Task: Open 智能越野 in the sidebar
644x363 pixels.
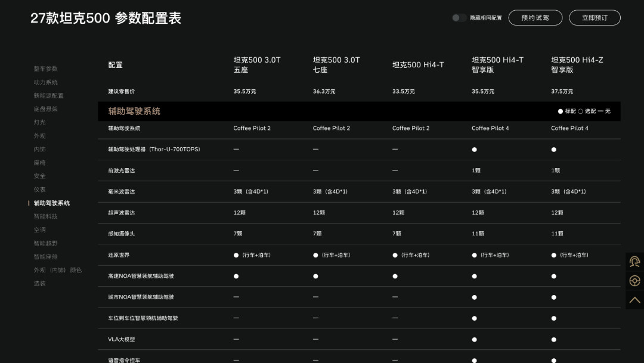Action: [x=45, y=243]
